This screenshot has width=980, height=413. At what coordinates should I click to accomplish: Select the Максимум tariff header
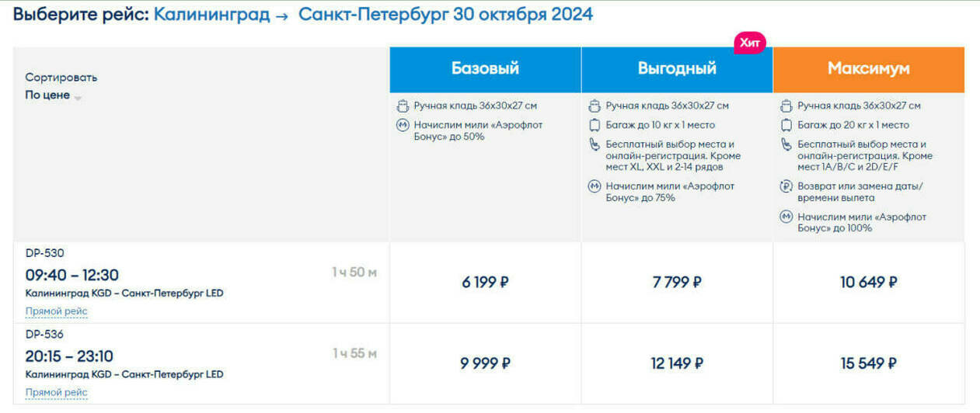(x=869, y=69)
